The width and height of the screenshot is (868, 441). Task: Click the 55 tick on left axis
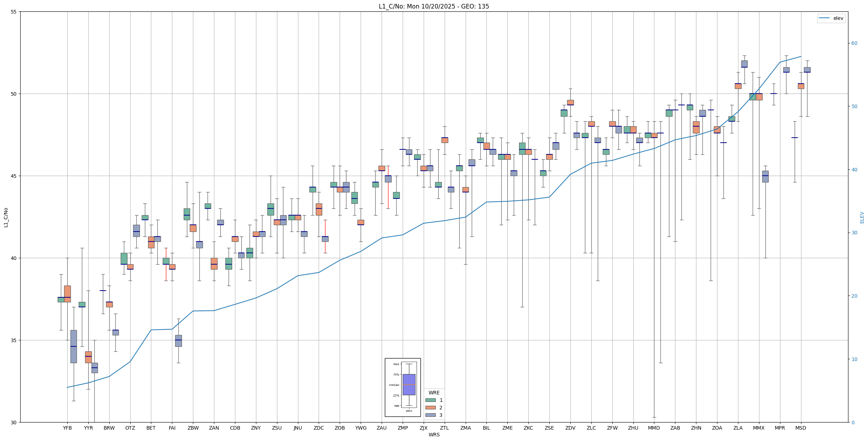tap(14, 12)
